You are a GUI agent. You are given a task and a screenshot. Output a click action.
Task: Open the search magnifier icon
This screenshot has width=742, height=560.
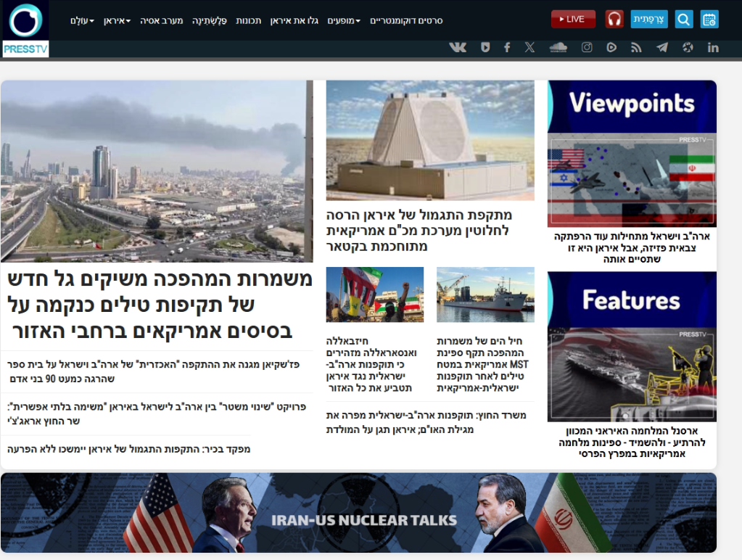click(x=683, y=20)
